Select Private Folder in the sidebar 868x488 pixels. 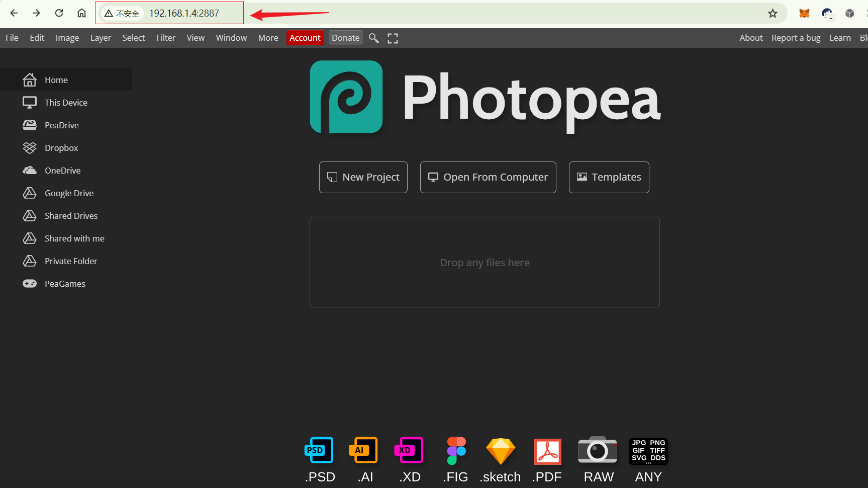[x=66, y=261]
